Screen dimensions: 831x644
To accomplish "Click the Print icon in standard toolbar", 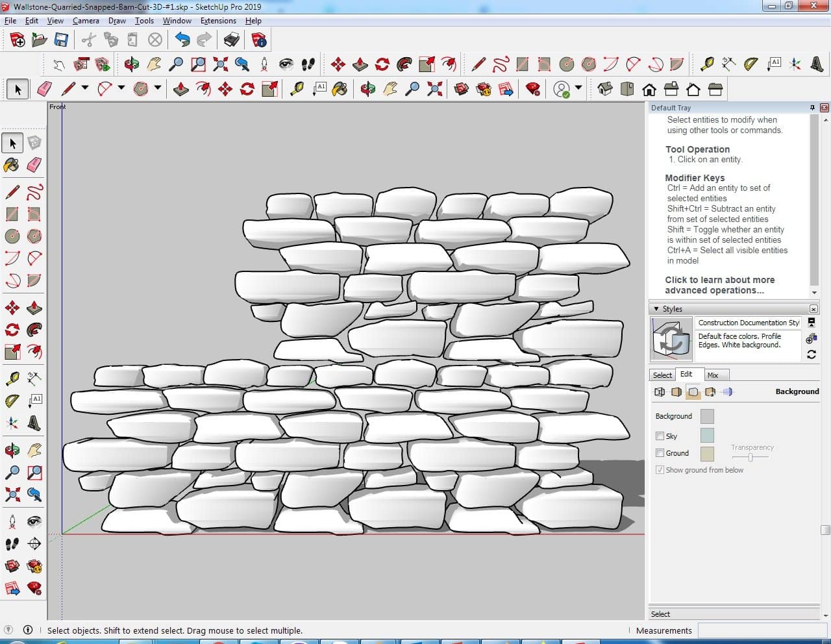I will pyautogui.click(x=232, y=40).
